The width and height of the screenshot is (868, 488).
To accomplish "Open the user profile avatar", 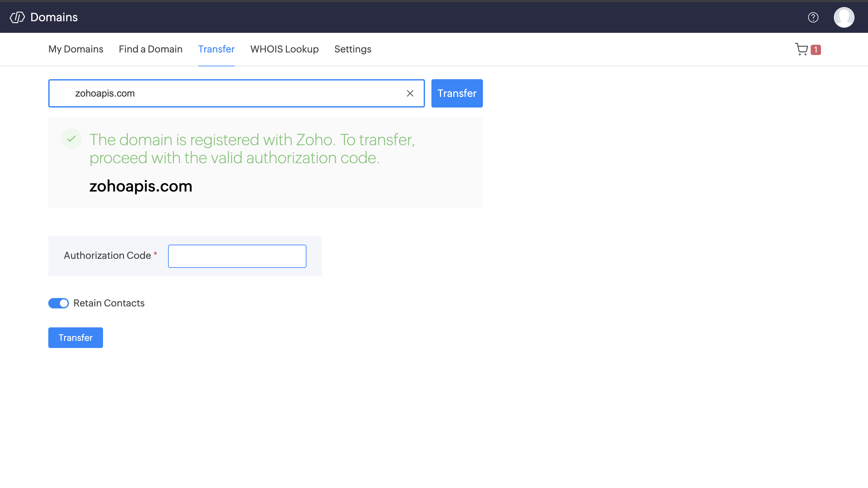I will [x=844, y=17].
